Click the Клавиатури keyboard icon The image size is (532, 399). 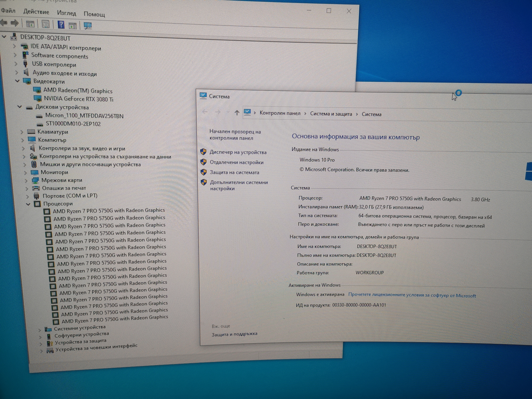pyautogui.click(x=31, y=132)
